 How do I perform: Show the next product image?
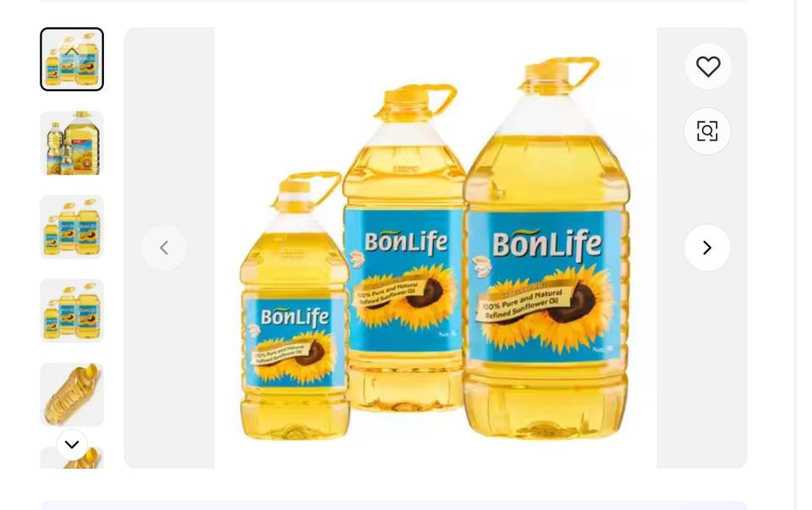coord(707,248)
